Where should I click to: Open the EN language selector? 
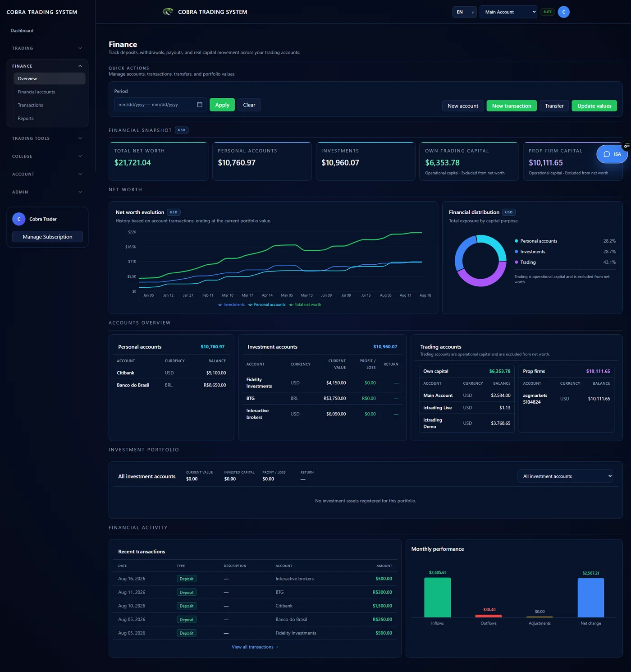[x=465, y=12]
